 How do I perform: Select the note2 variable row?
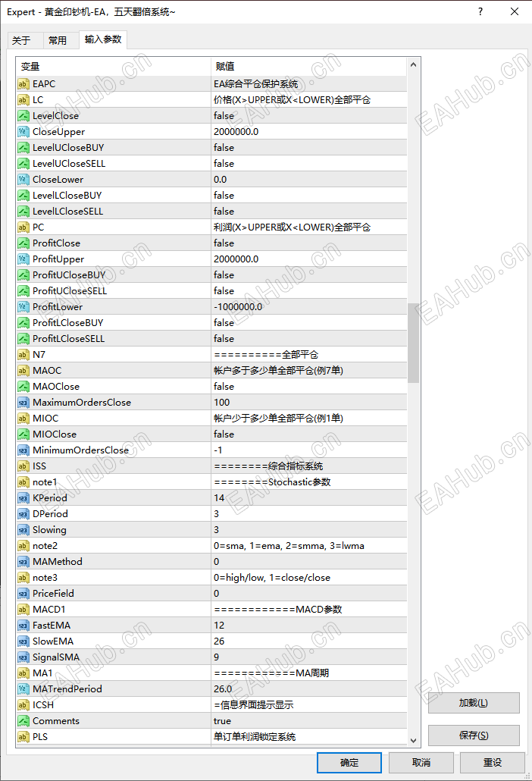(x=211, y=546)
